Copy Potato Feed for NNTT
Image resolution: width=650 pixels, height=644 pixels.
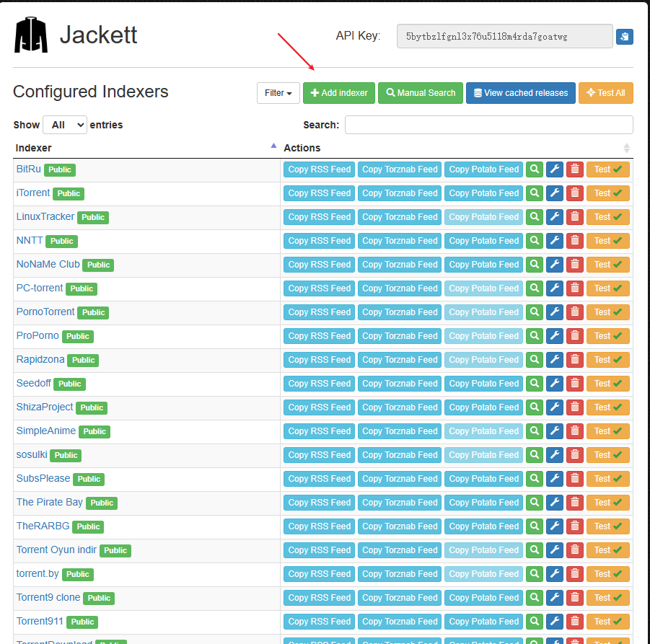484,241
